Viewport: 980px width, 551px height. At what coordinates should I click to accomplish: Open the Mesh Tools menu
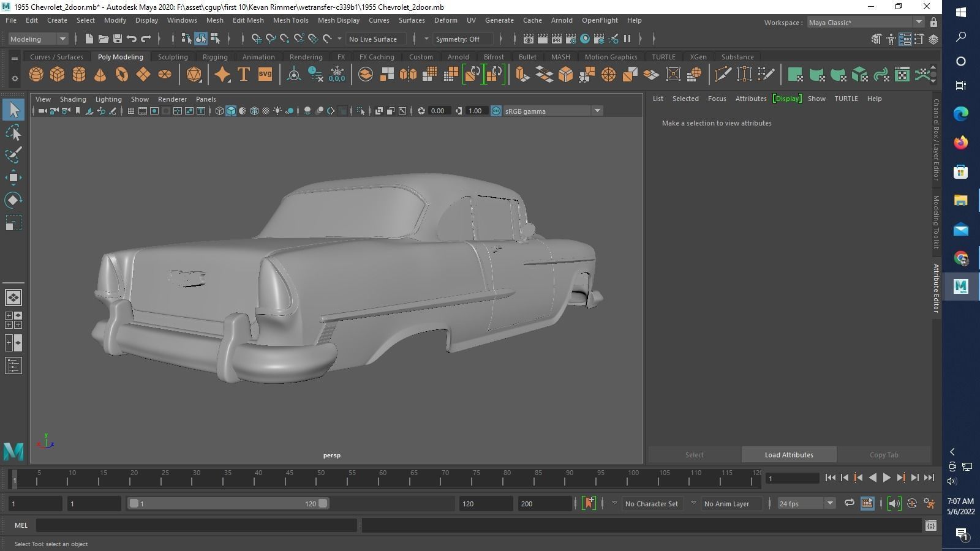click(x=291, y=20)
